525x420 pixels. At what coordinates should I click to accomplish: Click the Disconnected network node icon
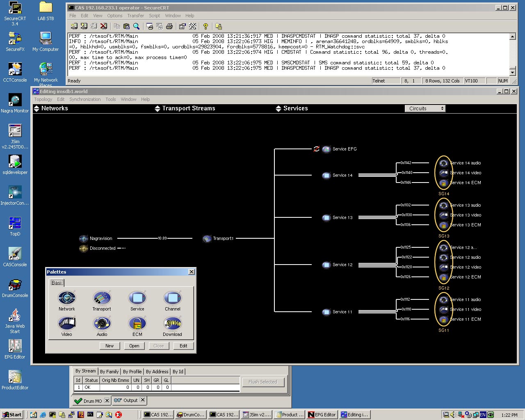pos(84,248)
